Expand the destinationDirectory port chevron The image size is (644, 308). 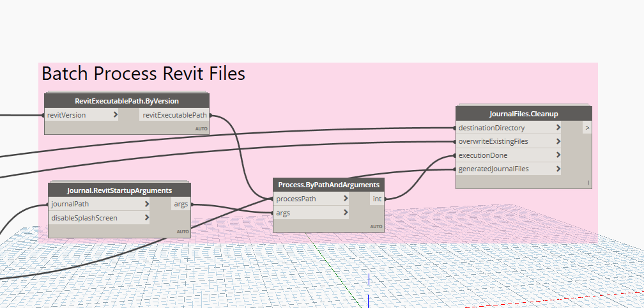pos(558,127)
